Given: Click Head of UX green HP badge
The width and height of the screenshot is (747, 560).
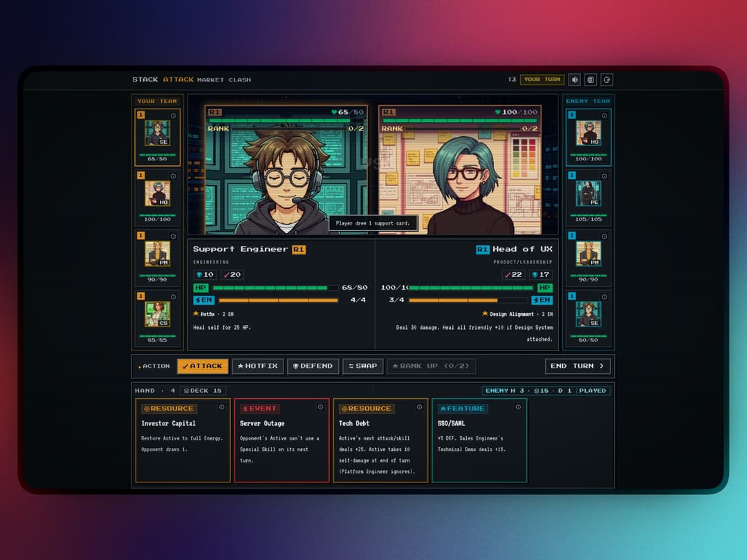Looking at the screenshot, I should (545, 288).
